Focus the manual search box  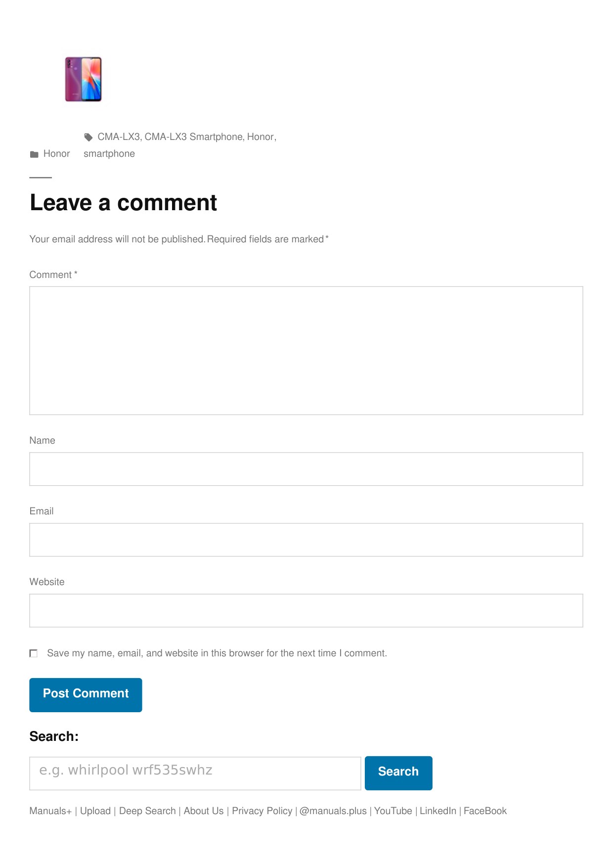point(195,773)
